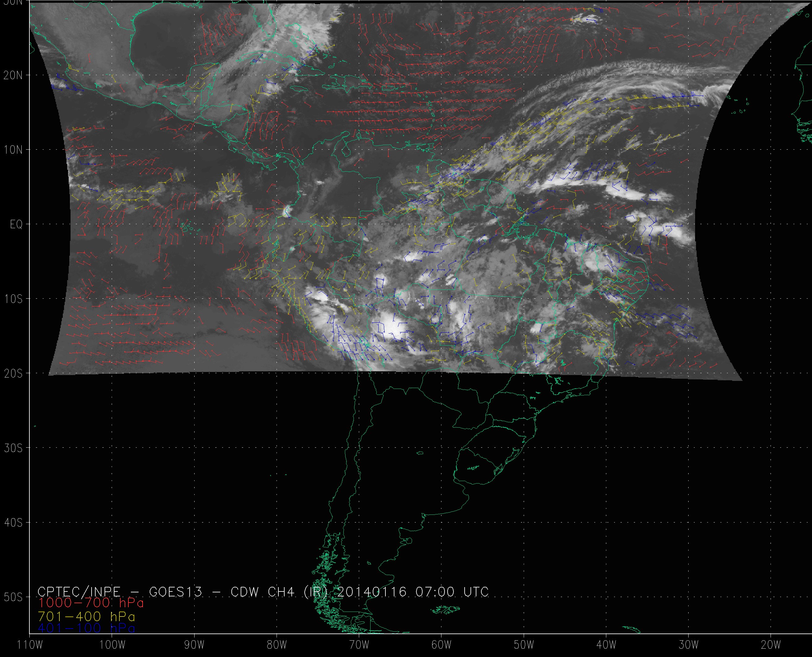Image resolution: width=812 pixels, height=657 pixels.
Task: Click the 20N latitude axis label
Action: [x=13, y=75]
